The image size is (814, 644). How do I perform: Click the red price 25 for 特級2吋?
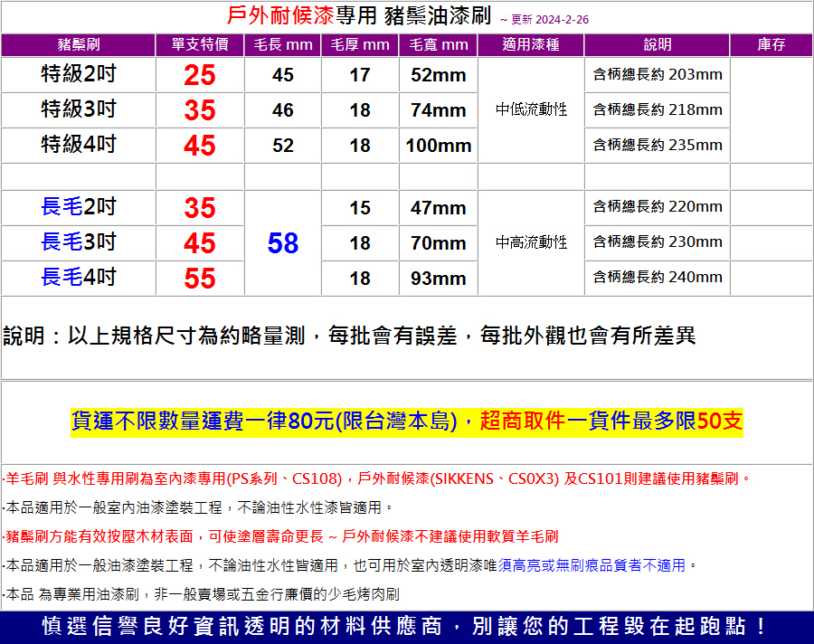coord(200,75)
